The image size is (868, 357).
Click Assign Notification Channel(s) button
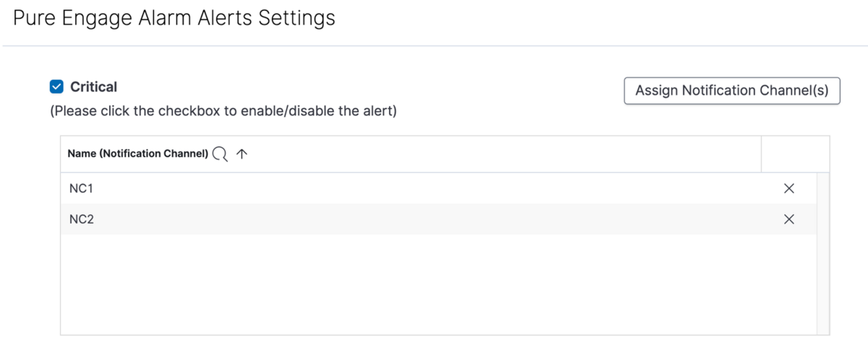(x=731, y=91)
